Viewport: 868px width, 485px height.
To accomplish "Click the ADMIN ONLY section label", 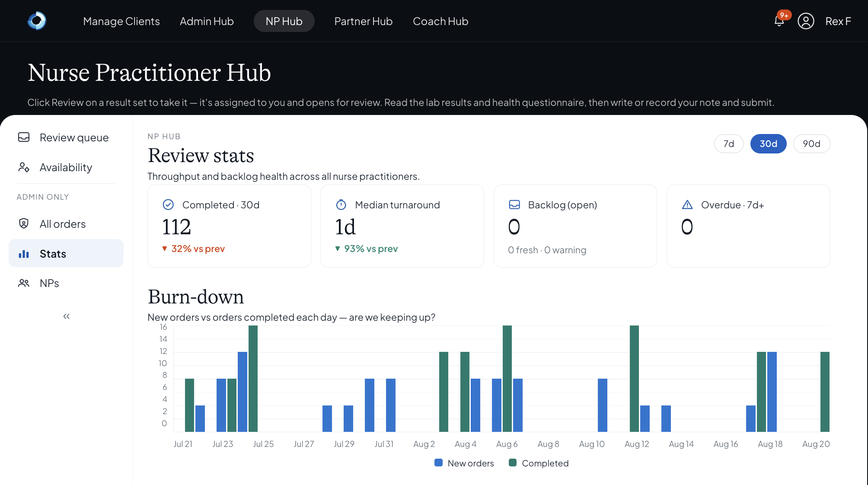I will click(x=43, y=197).
